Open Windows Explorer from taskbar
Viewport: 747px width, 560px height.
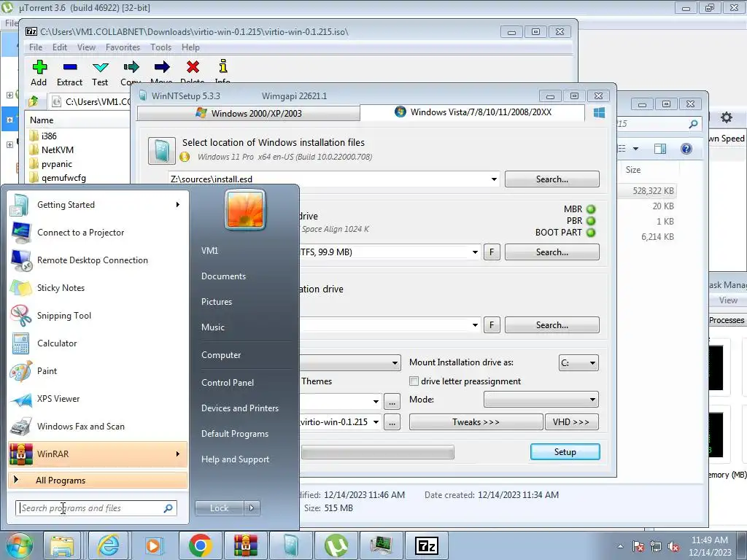pyautogui.click(x=62, y=545)
